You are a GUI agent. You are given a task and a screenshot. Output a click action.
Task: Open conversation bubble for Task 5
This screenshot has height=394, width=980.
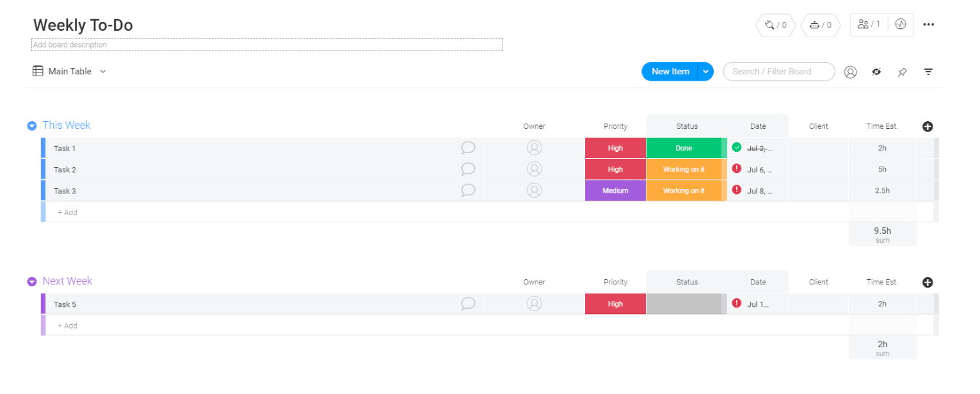tap(468, 304)
